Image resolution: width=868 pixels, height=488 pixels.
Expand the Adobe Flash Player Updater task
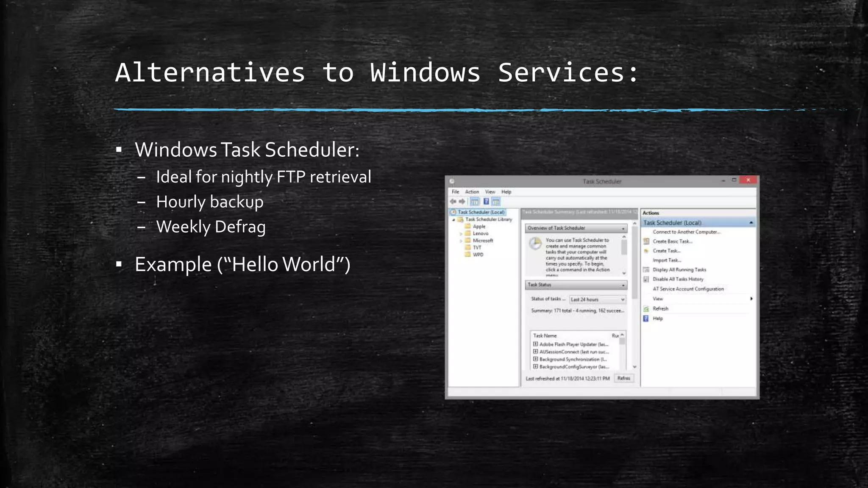coord(536,344)
